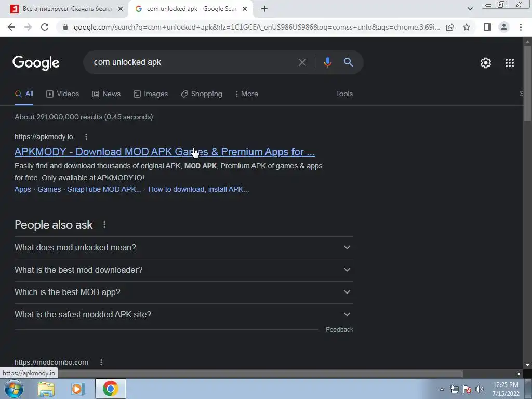Open the volume speaker tray icon
The width and height of the screenshot is (532, 399).
[480, 389]
